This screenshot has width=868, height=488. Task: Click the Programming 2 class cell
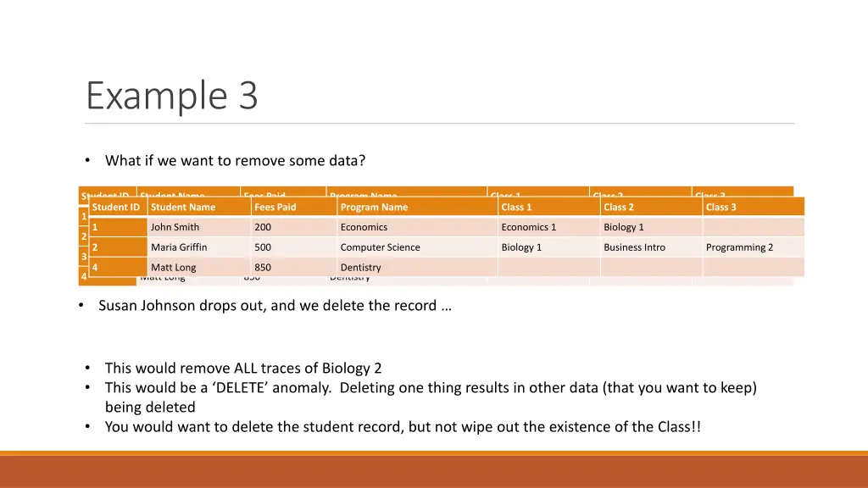[754, 247]
